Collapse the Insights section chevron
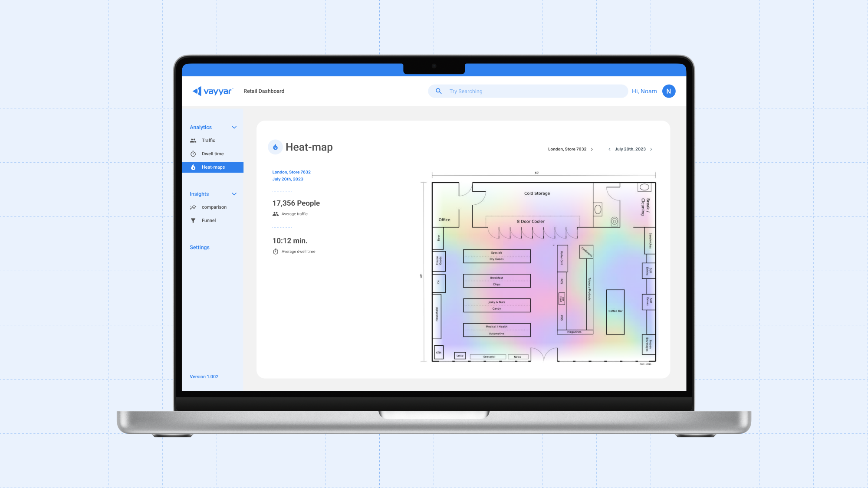The height and width of the screenshot is (488, 868). click(234, 194)
